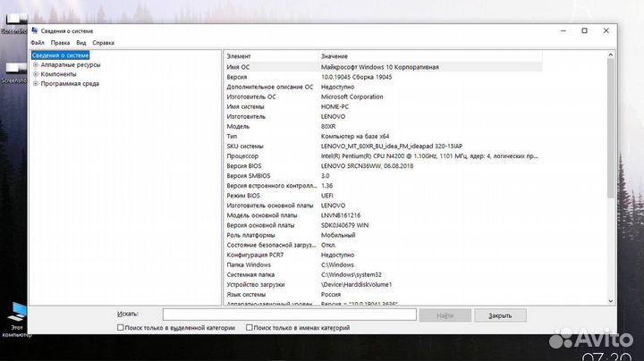This screenshot has height=361, width=644.
Task: Expand the Программная среда node
Action: point(36,84)
